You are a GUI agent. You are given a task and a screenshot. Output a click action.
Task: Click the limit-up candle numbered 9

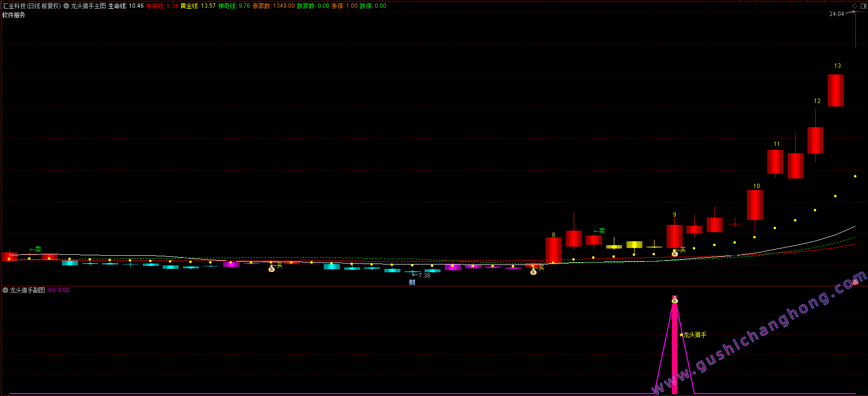pyautogui.click(x=674, y=236)
